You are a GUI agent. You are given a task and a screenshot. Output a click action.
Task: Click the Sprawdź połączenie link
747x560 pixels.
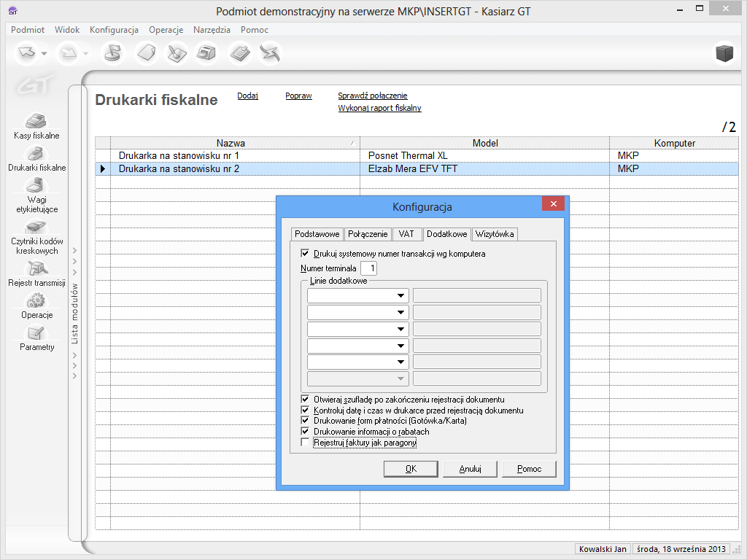point(372,96)
